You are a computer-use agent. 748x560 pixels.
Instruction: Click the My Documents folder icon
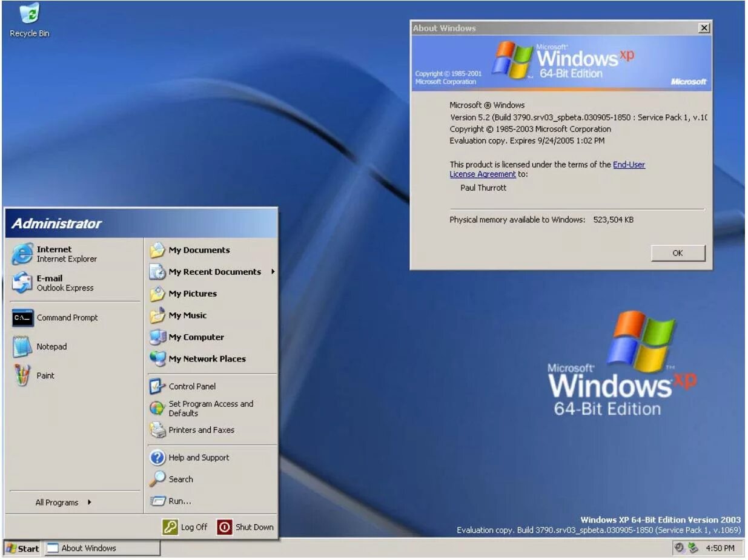pyautogui.click(x=157, y=250)
